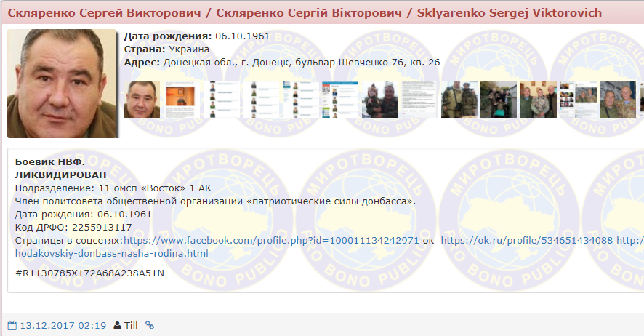This screenshot has width=644, height=336.
Task: Open the facebook.com profile link
Action: 271,240
